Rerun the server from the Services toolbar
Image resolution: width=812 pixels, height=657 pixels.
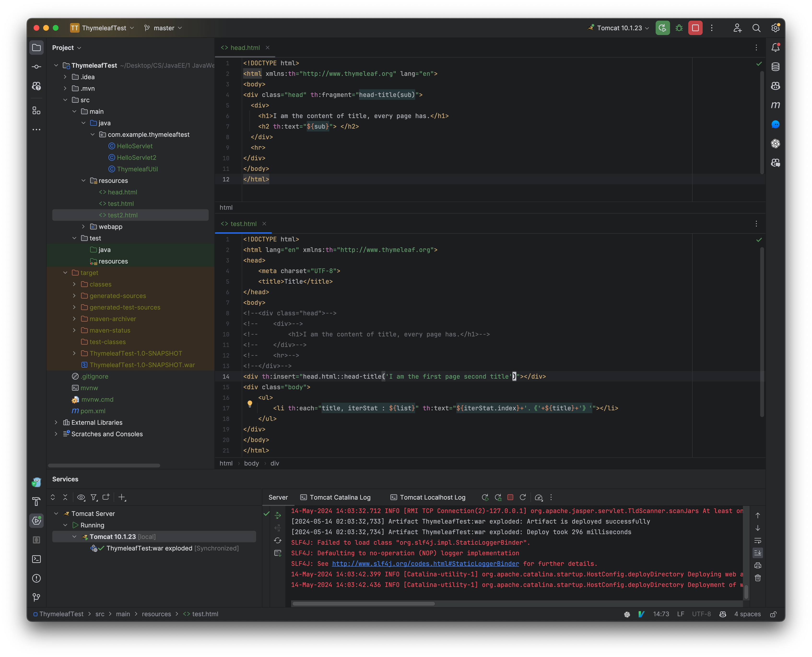point(485,497)
